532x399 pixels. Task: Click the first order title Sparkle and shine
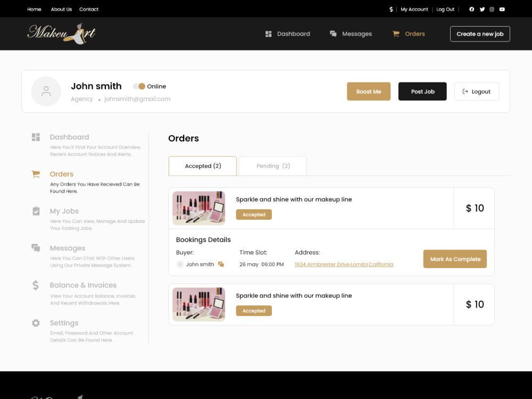pos(294,199)
